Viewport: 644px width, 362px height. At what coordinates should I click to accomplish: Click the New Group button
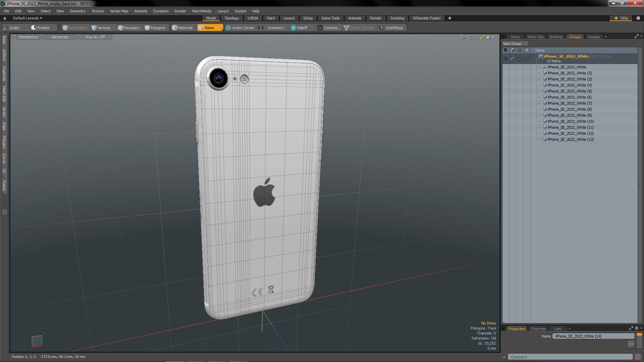point(515,44)
